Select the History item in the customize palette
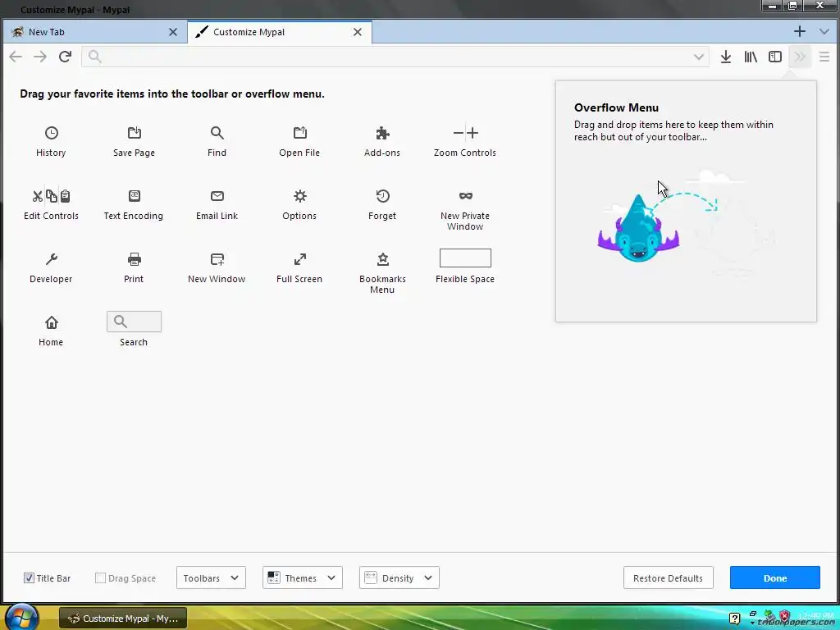840x630 pixels. click(51, 141)
